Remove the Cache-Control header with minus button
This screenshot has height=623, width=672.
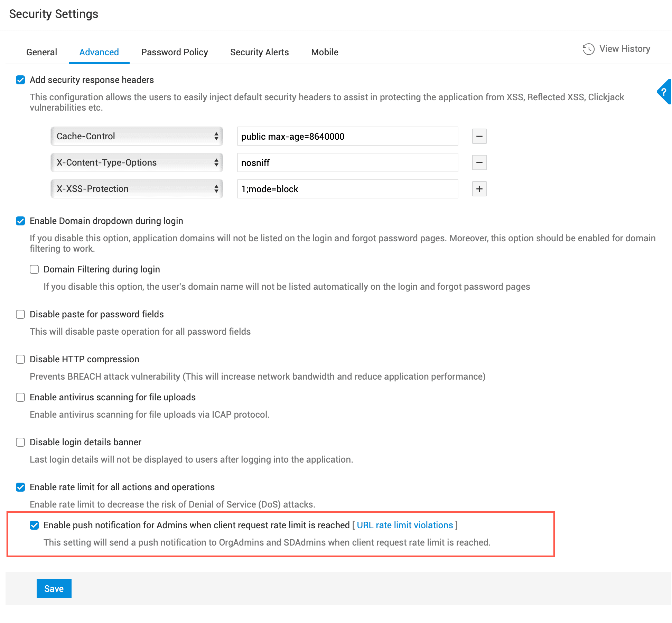(x=479, y=136)
